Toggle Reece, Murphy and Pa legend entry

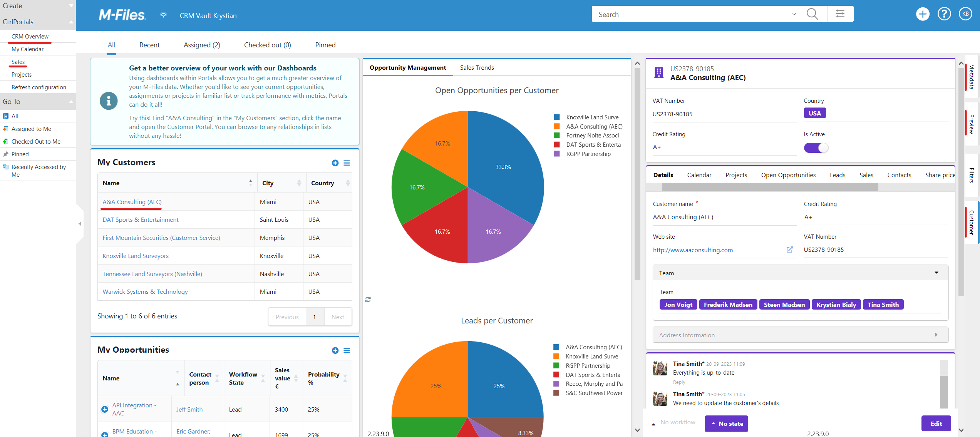coord(588,383)
